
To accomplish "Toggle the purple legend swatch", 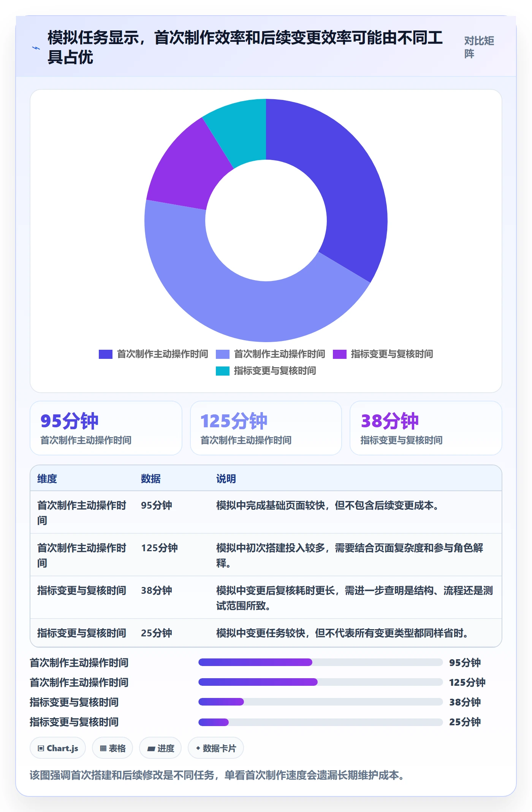I will [340, 354].
